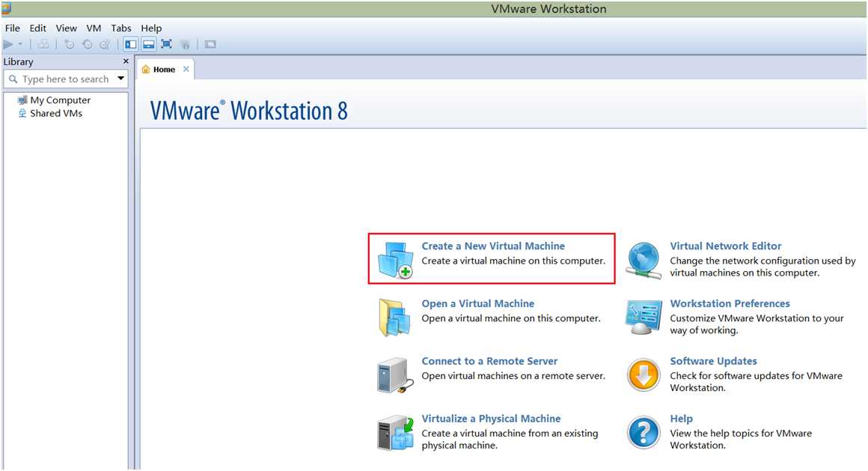Click the remote server tower icon
Image resolution: width=868 pixels, height=471 pixels.
tap(394, 376)
